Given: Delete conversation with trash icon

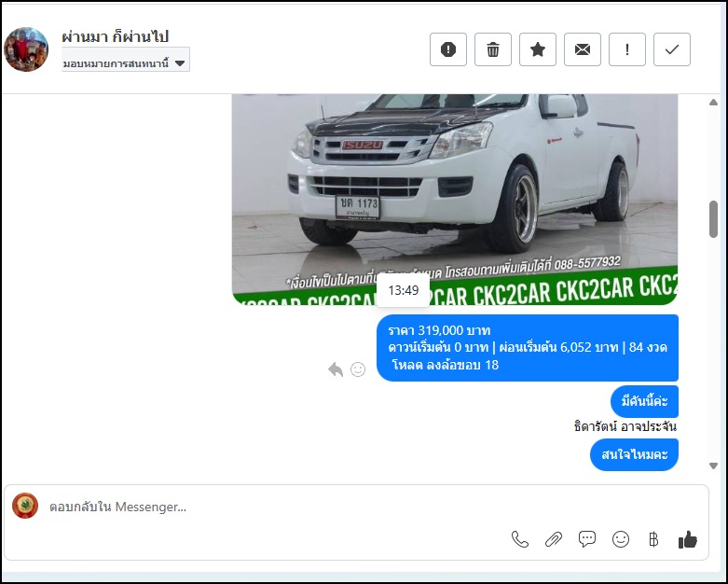Looking at the screenshot, I should point(492,49).
